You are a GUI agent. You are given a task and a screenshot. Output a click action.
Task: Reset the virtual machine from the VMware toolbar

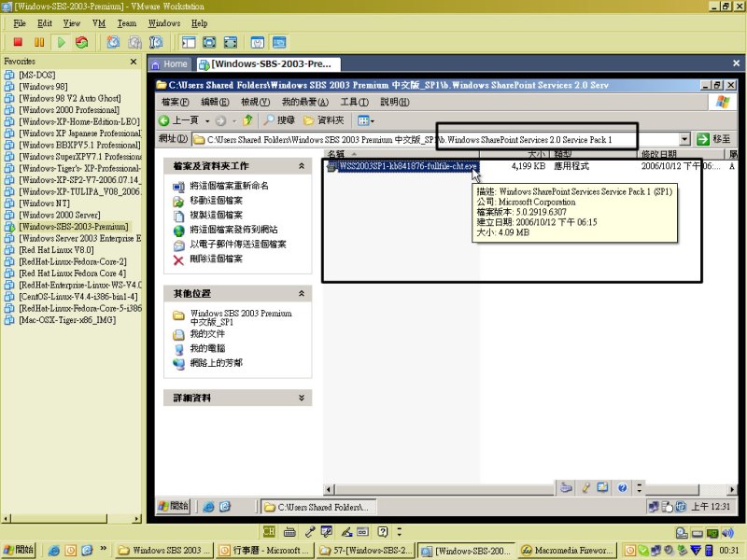click(82, 42)
